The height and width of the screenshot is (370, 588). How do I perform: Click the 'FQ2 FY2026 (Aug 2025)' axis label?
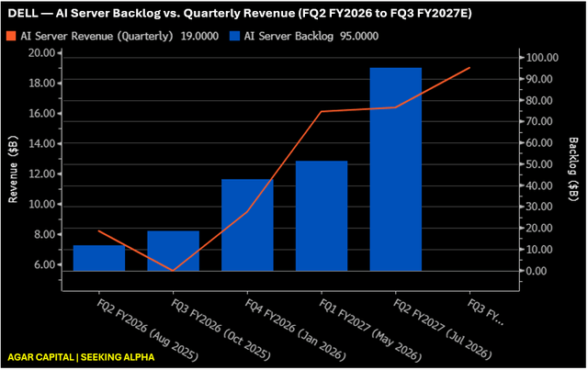tap(147, 331)
